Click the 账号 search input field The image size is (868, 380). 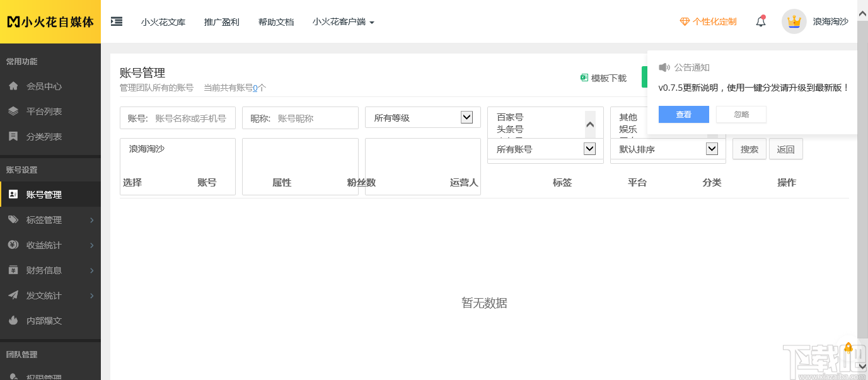point(177,117)
